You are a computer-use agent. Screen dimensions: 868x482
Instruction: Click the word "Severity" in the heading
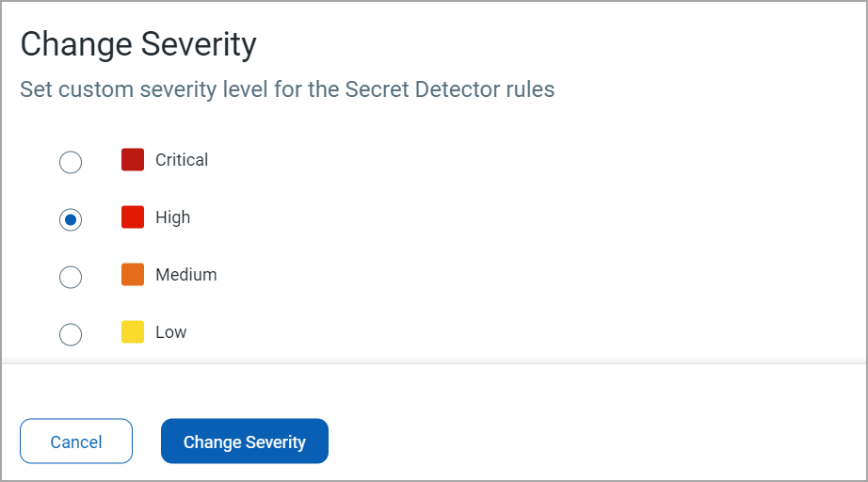coord(198,45)
